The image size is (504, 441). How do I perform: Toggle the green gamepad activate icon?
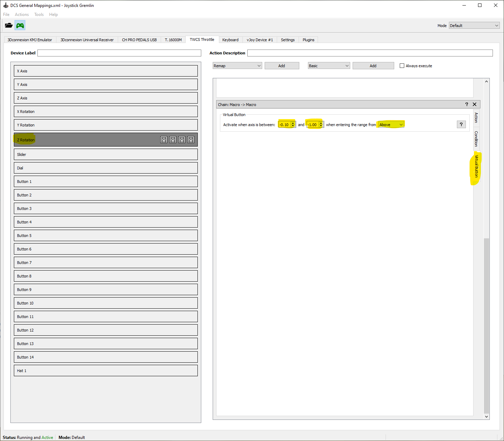point(20,25)
